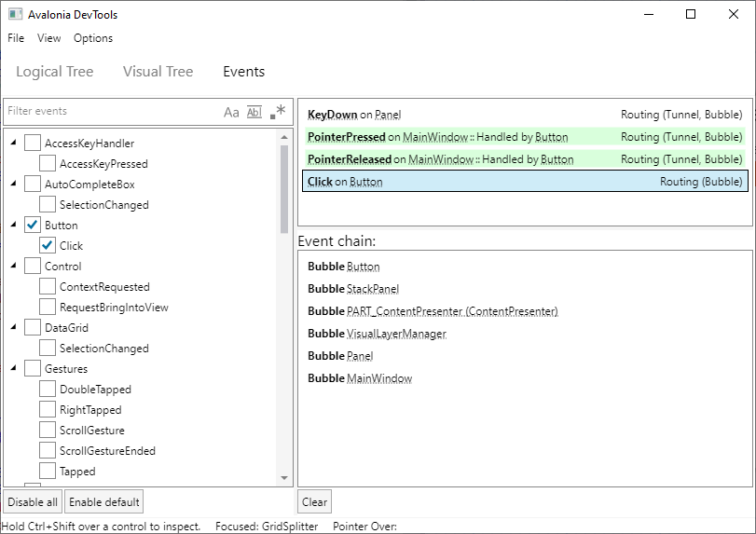This screenshot has width=756, height=534.
Task: Check the AccessKeyPressed event checkbox
Action: 48,164
